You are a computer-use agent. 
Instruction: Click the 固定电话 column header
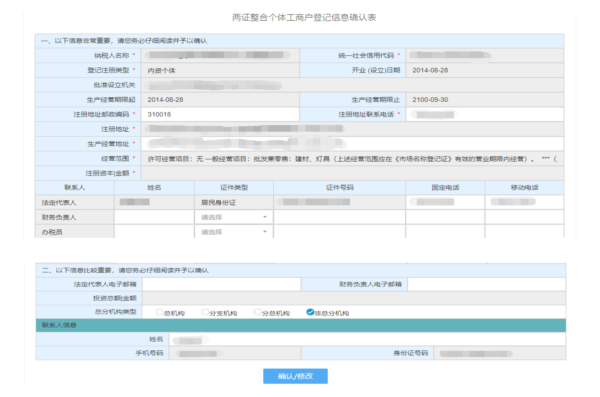[445, 187]
